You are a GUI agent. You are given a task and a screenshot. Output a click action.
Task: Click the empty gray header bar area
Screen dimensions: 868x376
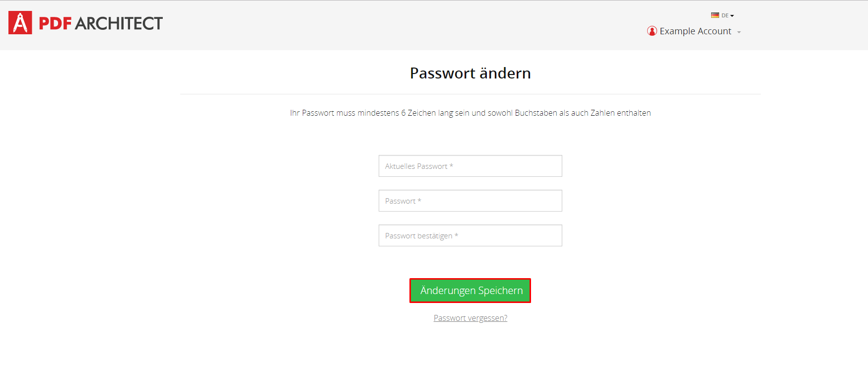(397, 25)
